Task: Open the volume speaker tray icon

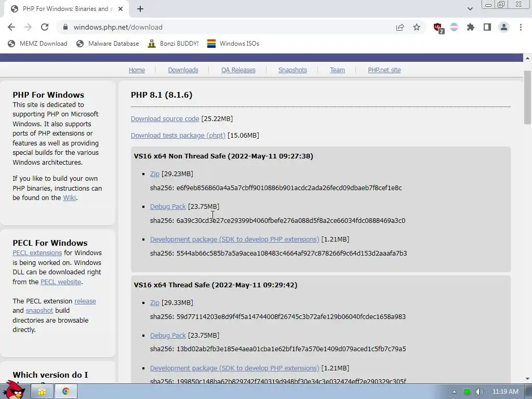Action: click(x=479, y=392)
